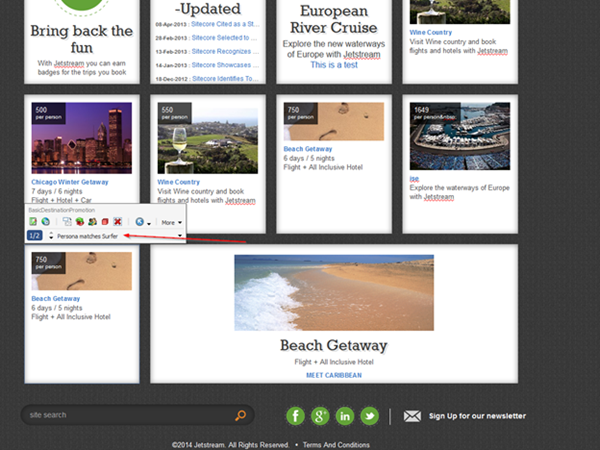Step down to next personalization variation

tap(51, 238)
